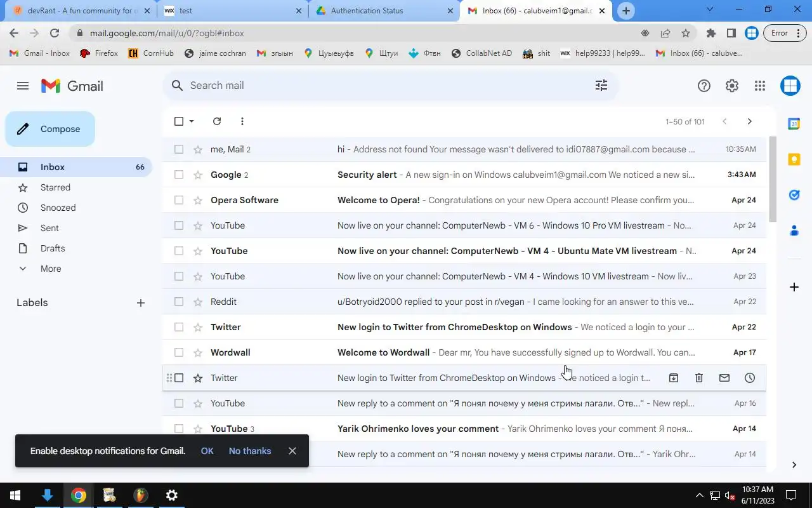
Task: Open a new Chrome tab
Action: tap(626, 11)
